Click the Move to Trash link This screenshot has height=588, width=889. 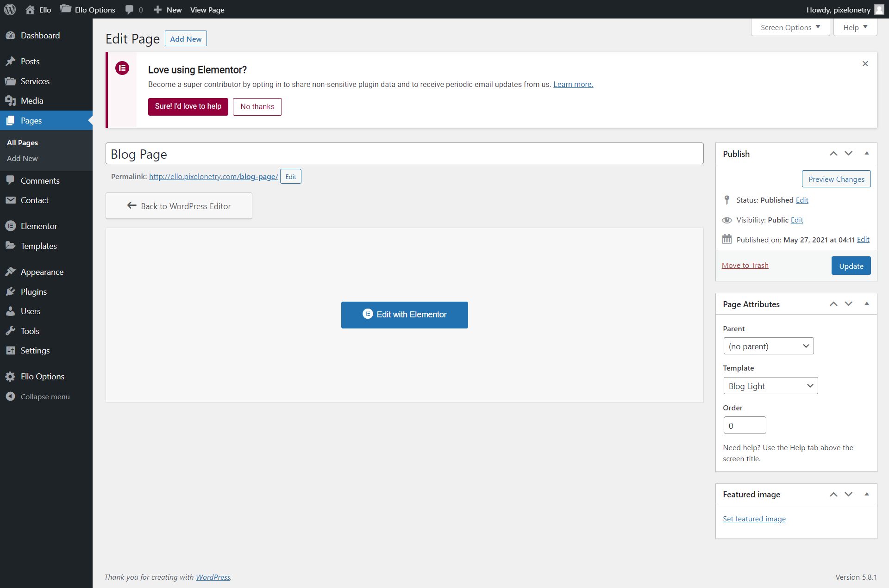coord(745,265)
